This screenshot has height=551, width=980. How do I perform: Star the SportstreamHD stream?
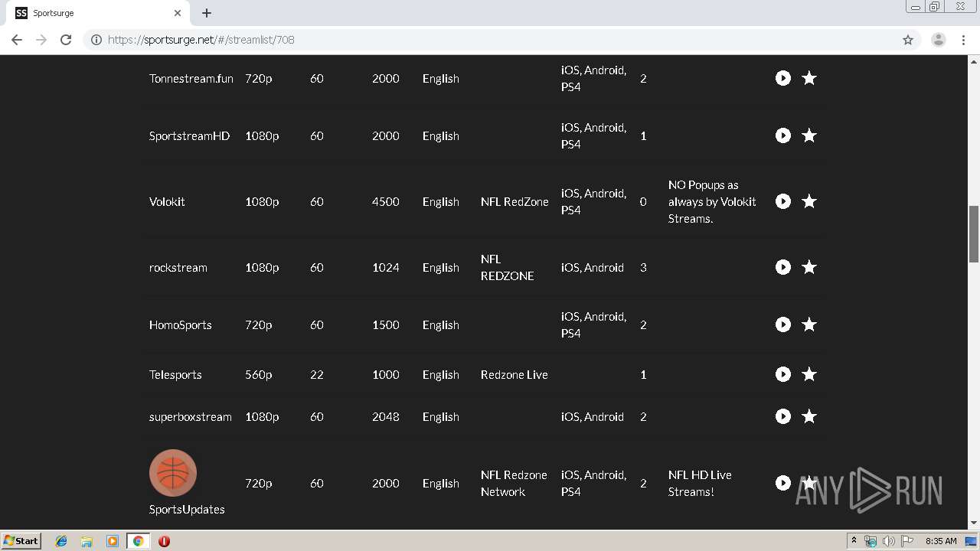coord(809,135)
